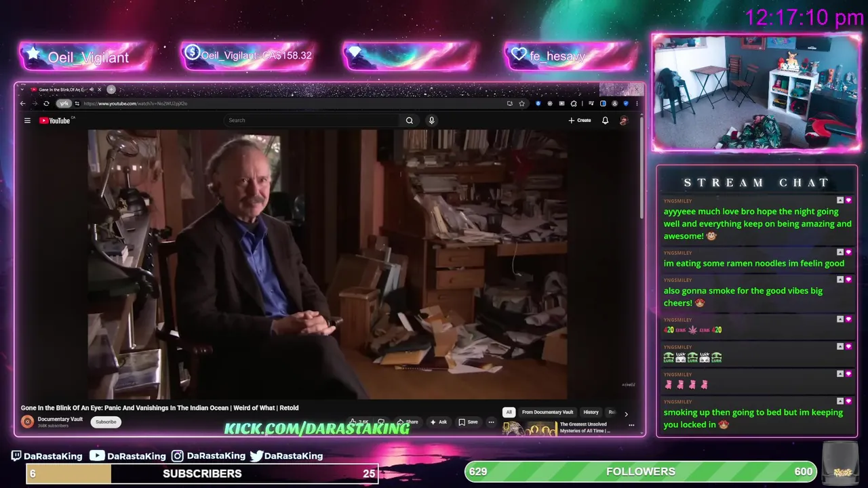Viewport: 868px width, 488px height.
Task: Click chat message 'also gonna smoke for the good vibes'
Action: [743, 297]
